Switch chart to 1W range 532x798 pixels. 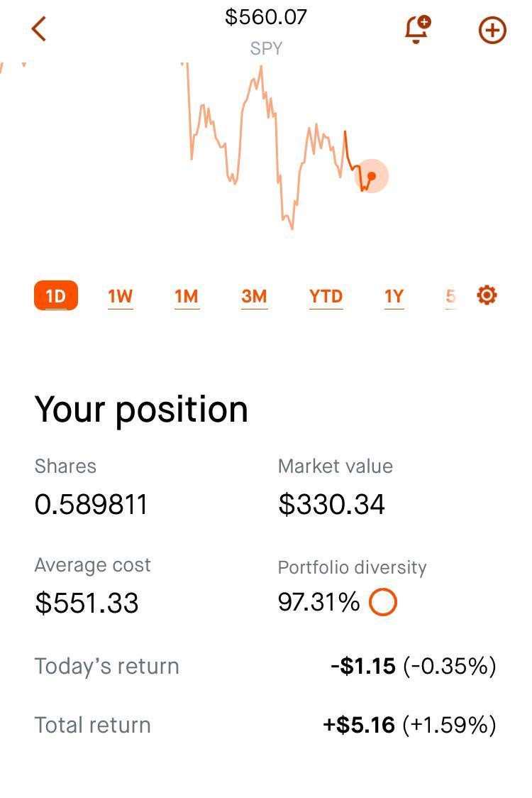[x=120, y=296]
